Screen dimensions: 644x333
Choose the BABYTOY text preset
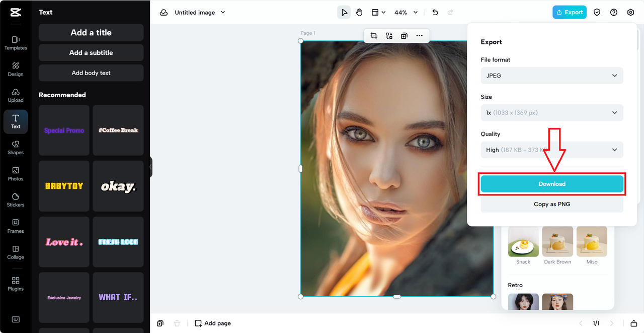(64, 186)
